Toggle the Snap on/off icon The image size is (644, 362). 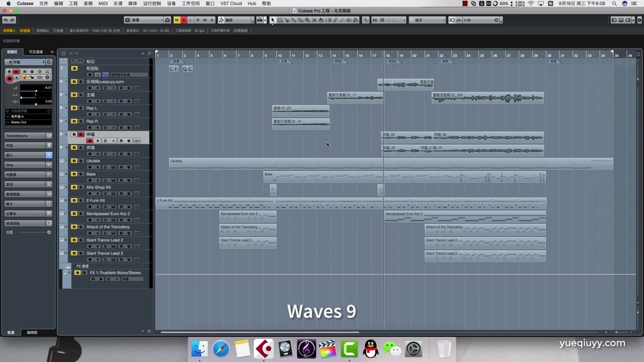[374, 20]
